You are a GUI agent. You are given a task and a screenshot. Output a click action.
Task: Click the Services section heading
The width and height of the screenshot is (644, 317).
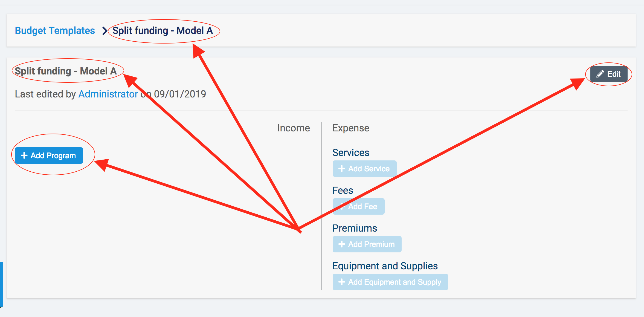coord(351,152)
